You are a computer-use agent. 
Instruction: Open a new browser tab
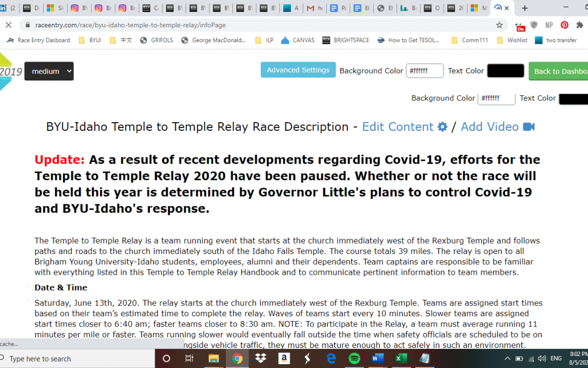[x=525, y=8]
